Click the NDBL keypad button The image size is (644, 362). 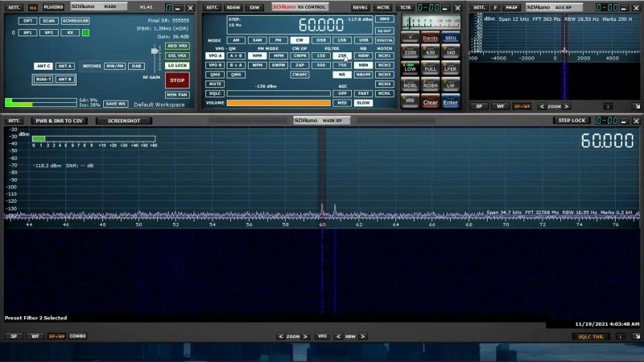pyautogui.click(x=410, y=85)
